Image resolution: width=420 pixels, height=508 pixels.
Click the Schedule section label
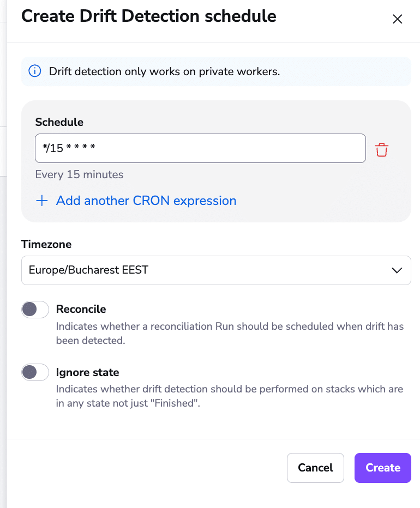(x=59, y=122)
